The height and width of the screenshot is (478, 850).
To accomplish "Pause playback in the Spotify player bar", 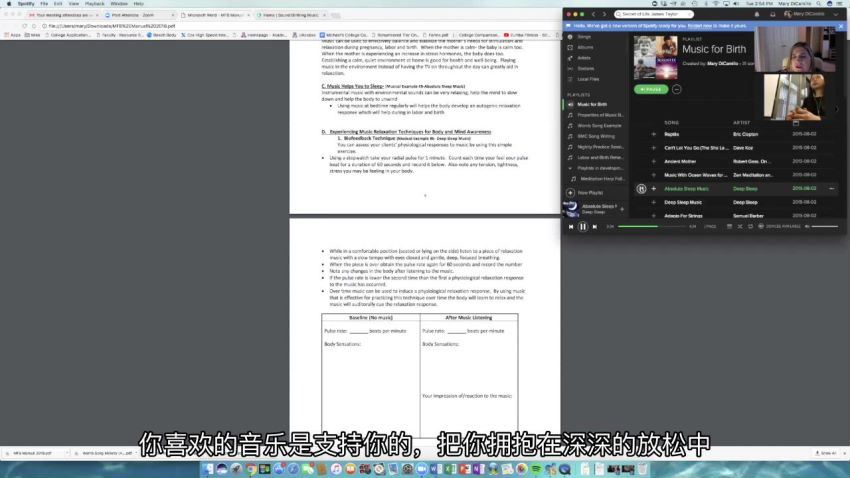I will 583,227.
